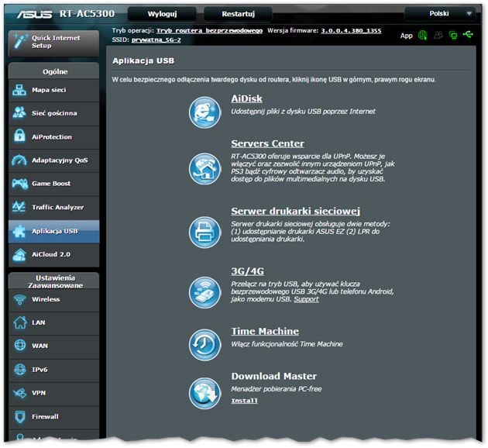
Task: Click the internet status globe icon
Action: (422, 35)
